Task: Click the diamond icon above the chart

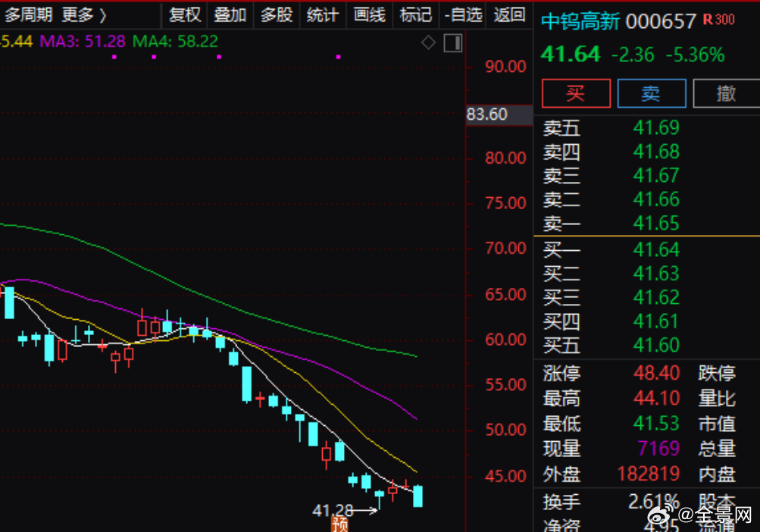Action: pos(428,42)
